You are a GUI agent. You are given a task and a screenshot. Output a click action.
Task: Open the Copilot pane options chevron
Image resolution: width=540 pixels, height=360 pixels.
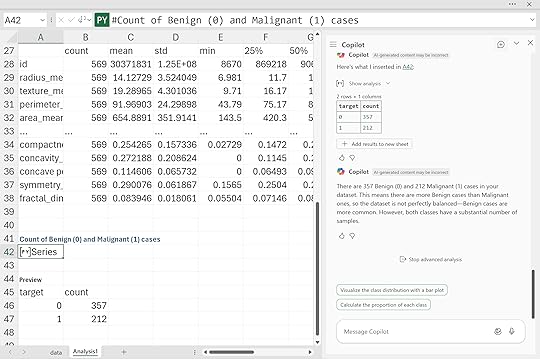(x=516, y=43)
